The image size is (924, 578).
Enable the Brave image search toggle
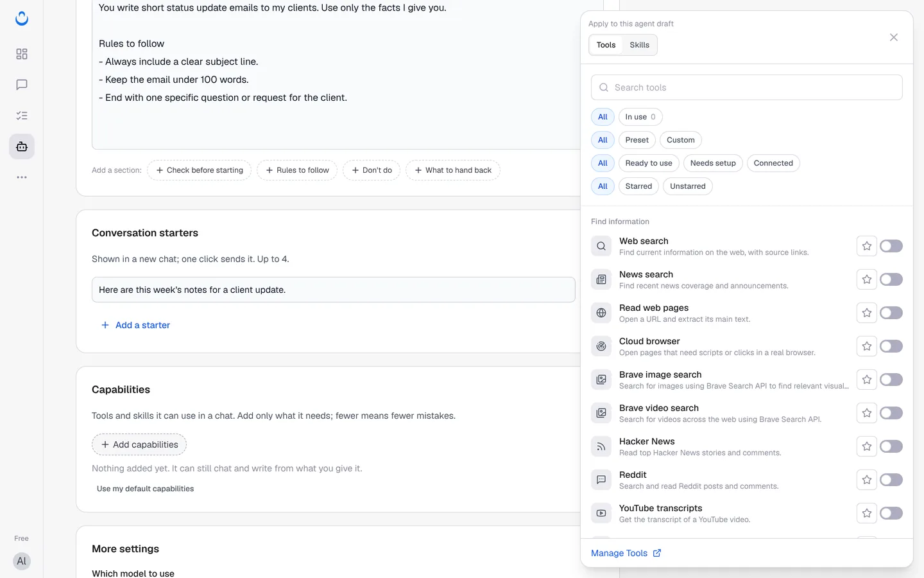[x=891, y=380]
